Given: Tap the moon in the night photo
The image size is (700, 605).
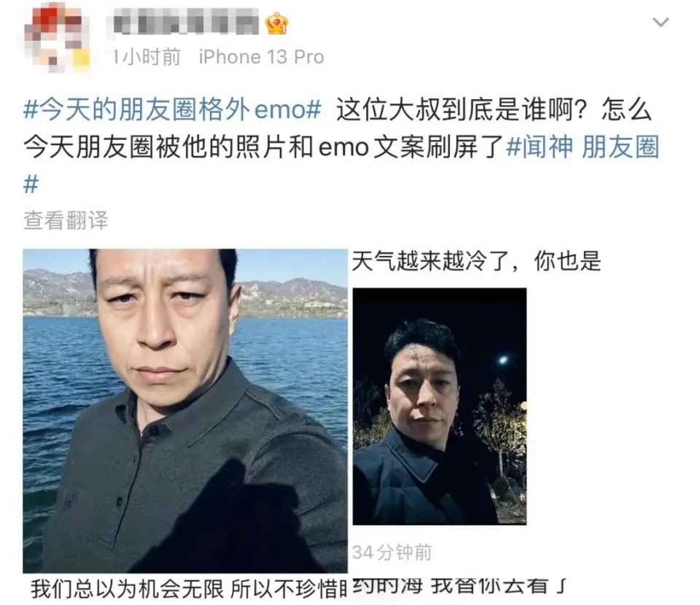Looking at the screenshot, I should click(504, 360).
